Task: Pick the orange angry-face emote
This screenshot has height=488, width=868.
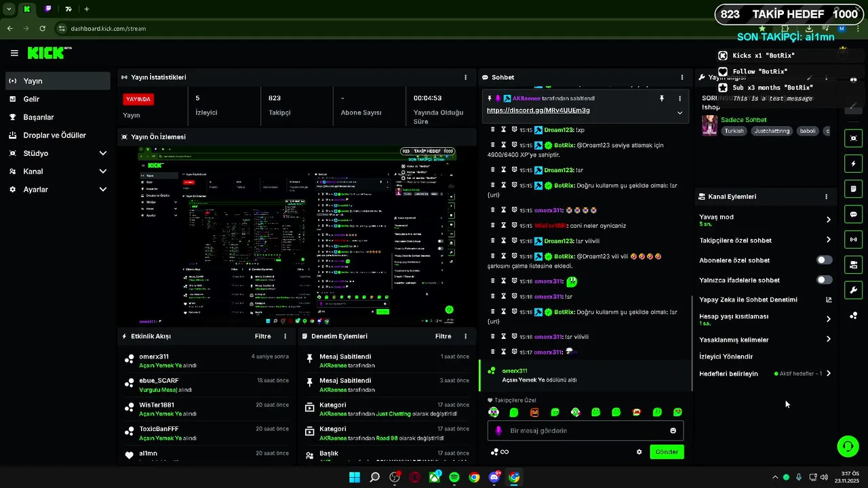Action: (534, 412)
